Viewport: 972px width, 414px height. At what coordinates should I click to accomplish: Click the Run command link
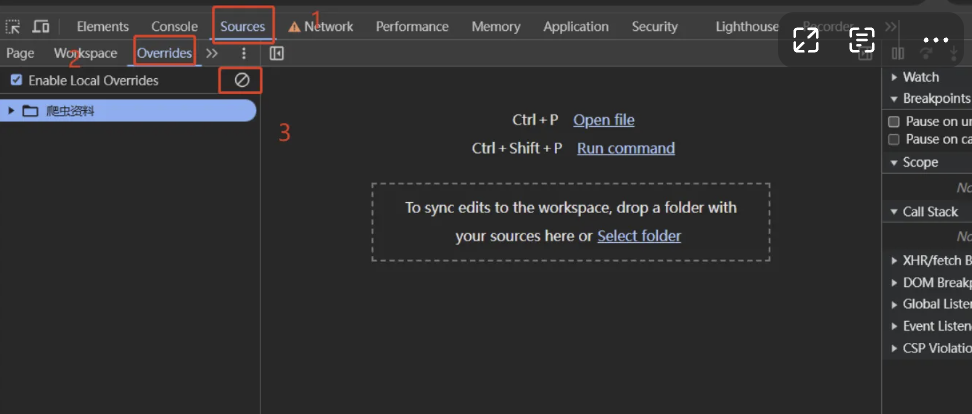tap(625, 148)
